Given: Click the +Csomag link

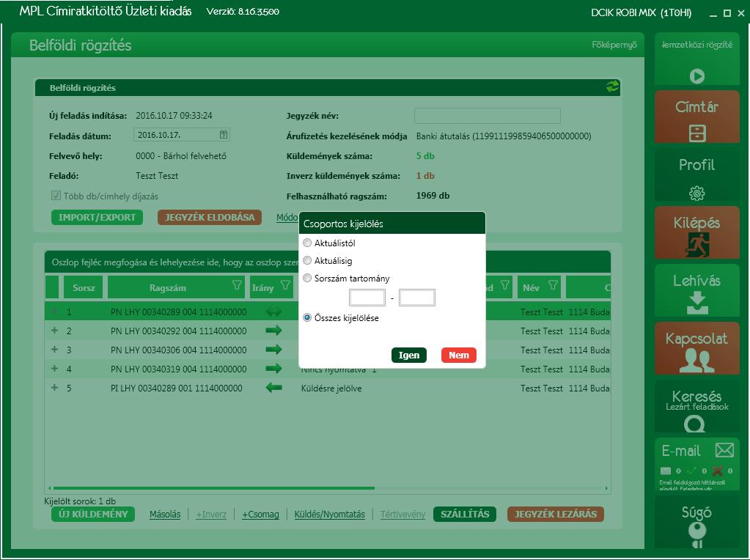Looking at the screenshot, I should point(260,514).
